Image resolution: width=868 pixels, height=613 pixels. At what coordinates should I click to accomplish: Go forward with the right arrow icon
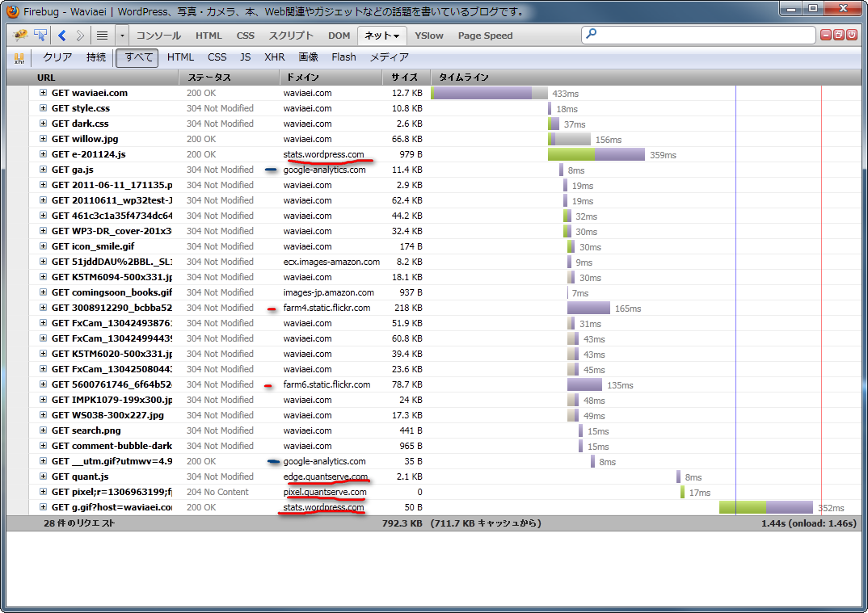(x=80, y=36)
